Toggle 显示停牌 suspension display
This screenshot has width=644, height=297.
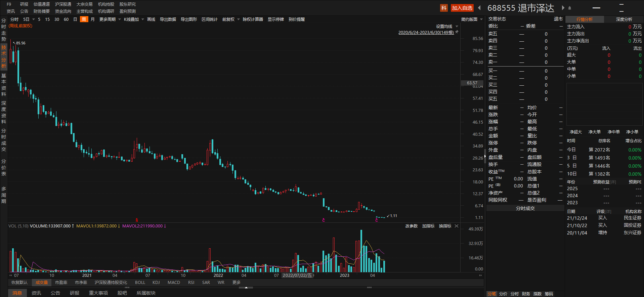[x=276, y=19]
